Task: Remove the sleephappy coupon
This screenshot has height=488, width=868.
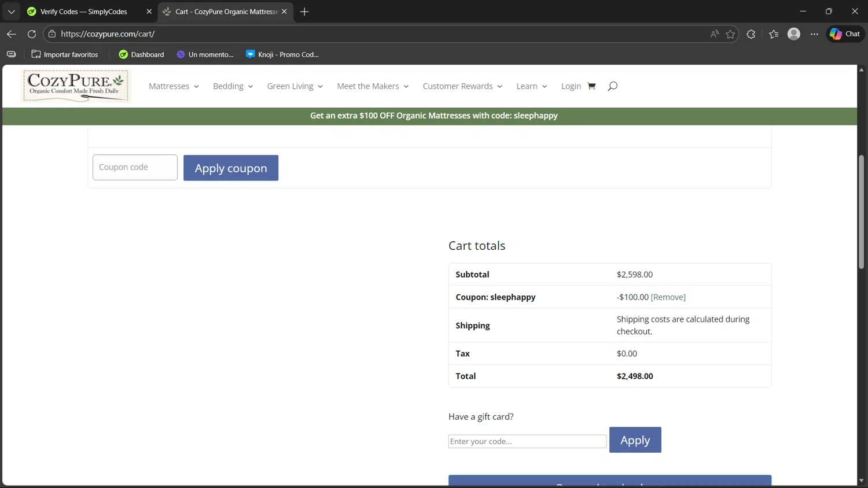Action: pos(668,297)
